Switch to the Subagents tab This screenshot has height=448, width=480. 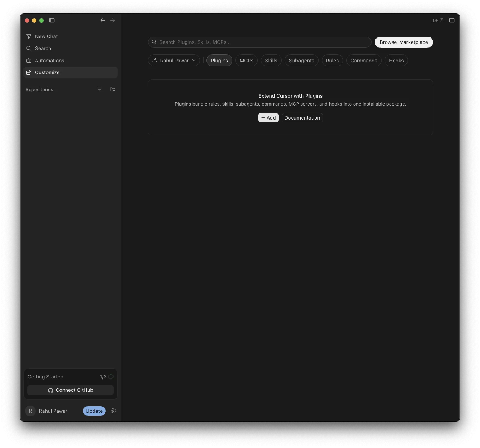tap(302, 61)
